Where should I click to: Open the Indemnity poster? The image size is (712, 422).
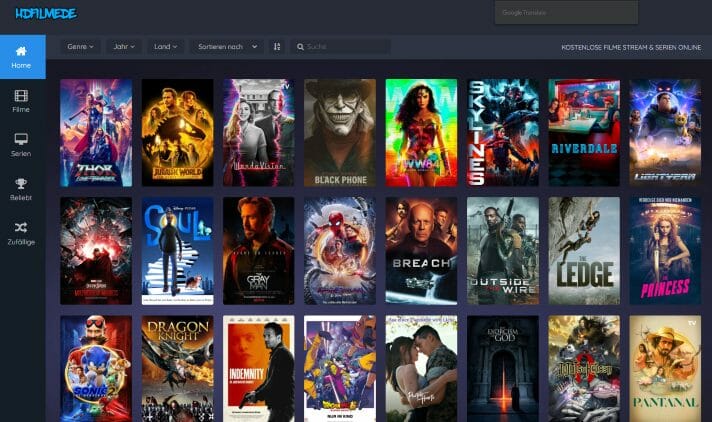(259, 369)
